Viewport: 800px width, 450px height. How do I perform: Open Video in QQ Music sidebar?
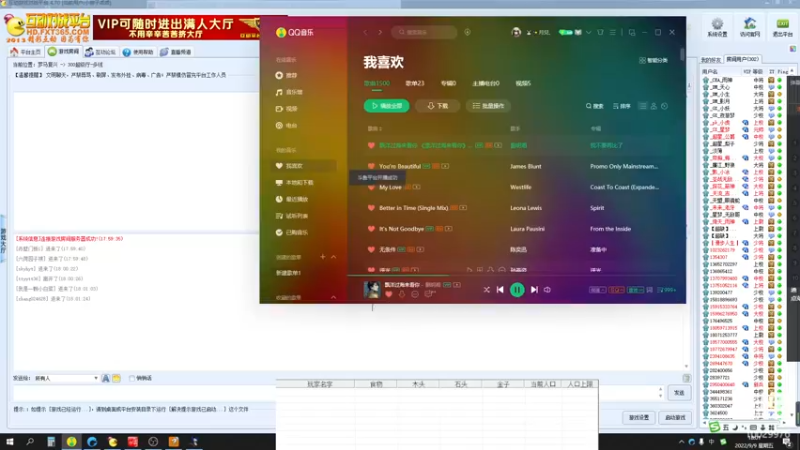coord(287,109)
